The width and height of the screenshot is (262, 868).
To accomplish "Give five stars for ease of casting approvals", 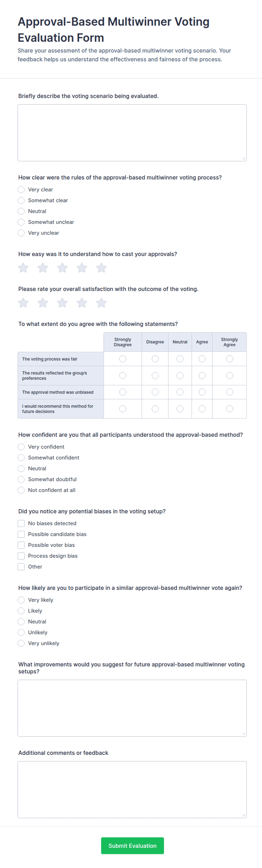I will coord(101,268).
